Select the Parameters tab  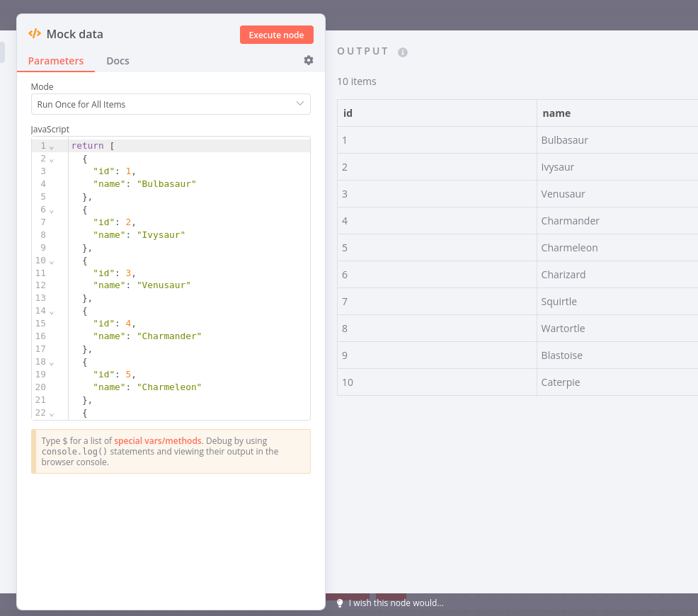pyautogui.click(x=56, y=61)
